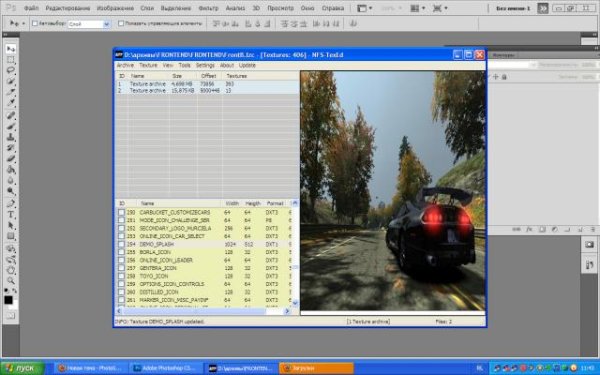Click the auto-align layers icon in options bar
600x375 pixels.
[x=353, y=24]
